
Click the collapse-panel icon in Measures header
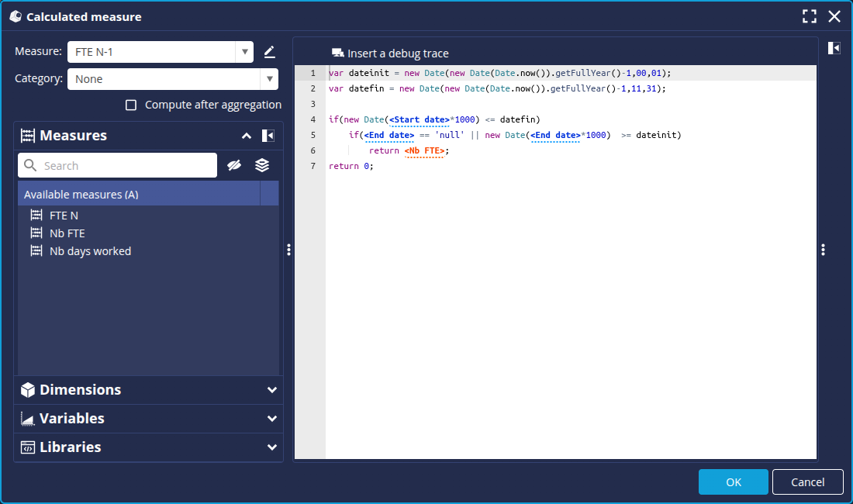point(268,136)
